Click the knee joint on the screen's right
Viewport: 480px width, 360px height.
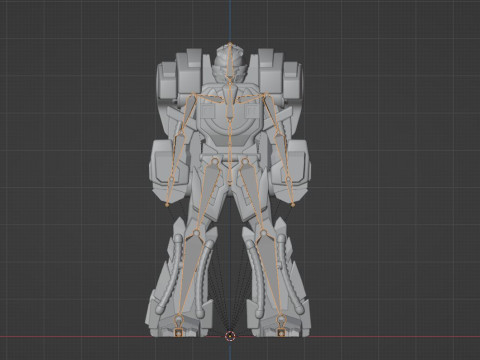point(264,233)
